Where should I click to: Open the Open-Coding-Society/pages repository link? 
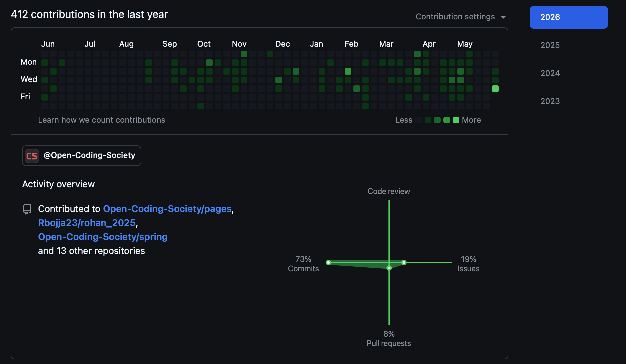pos(167,209)
